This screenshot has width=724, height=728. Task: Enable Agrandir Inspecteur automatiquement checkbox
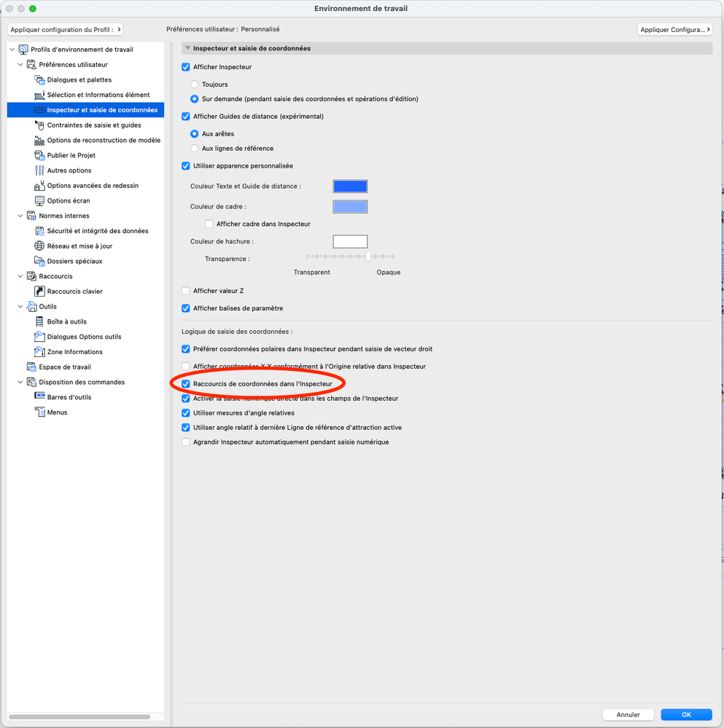(186, 442)
